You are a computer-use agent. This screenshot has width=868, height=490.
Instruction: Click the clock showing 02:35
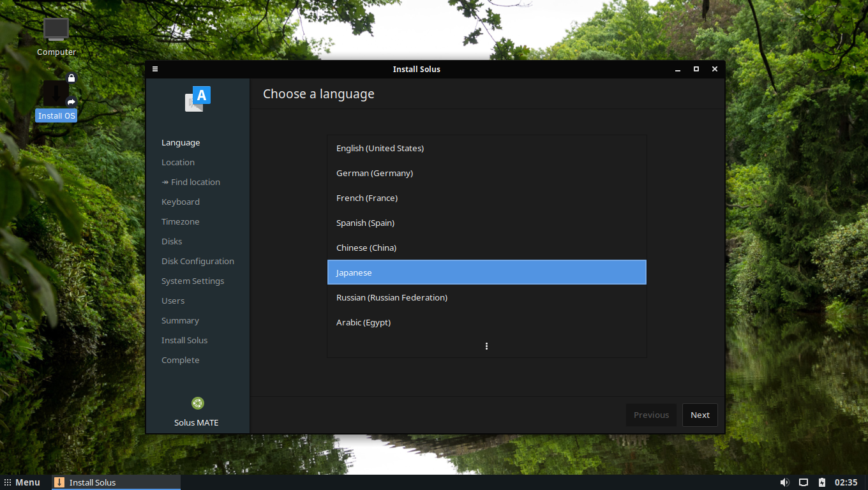[x=846, y=482]
